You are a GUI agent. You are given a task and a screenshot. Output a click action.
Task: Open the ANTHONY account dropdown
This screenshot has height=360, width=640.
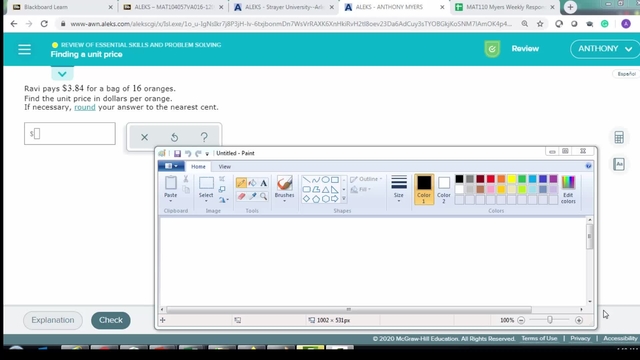605,49
